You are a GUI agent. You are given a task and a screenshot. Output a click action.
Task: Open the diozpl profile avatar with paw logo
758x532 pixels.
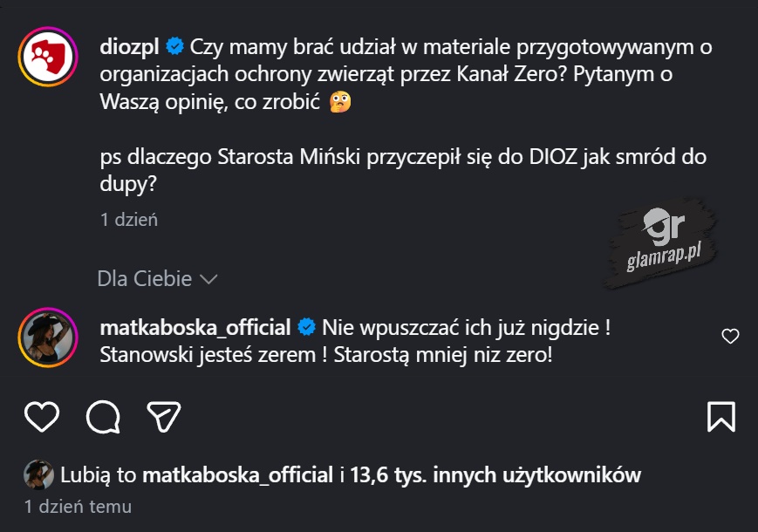tap(44, 58)
